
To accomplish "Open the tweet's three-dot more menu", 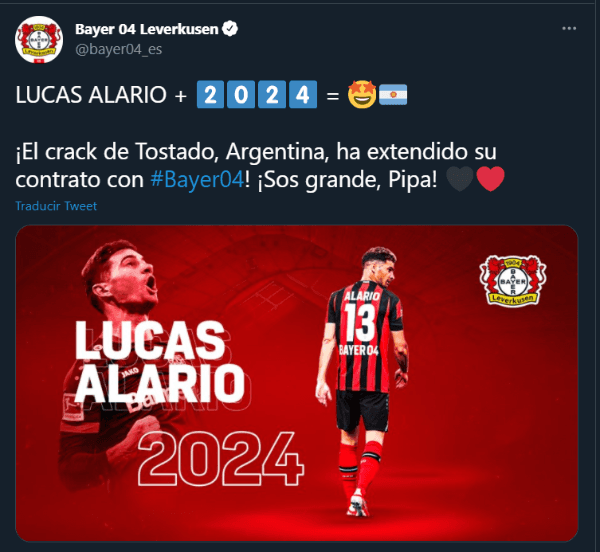I will pyautogui.click(x=569, y=29).
